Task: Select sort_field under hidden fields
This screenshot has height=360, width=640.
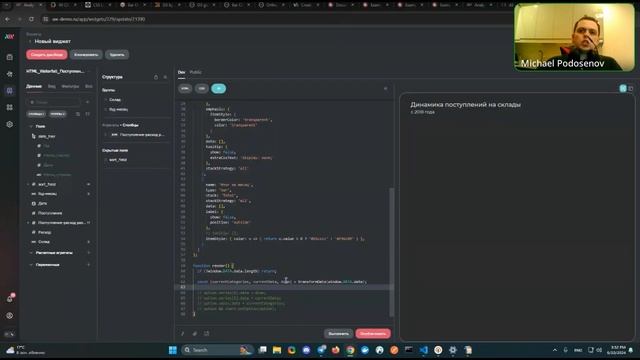Action: [118, 160]
